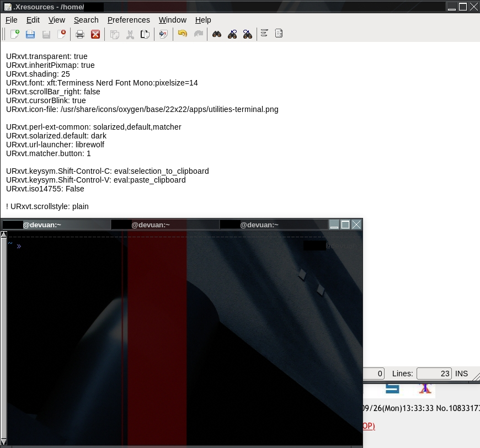Open the File menu

click(12, 20)
